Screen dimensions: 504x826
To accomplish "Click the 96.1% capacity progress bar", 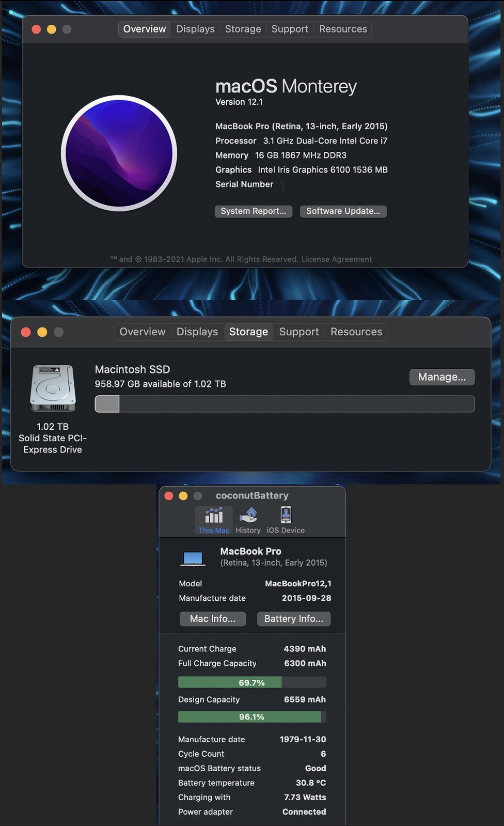I will click(x=252, y=716).
